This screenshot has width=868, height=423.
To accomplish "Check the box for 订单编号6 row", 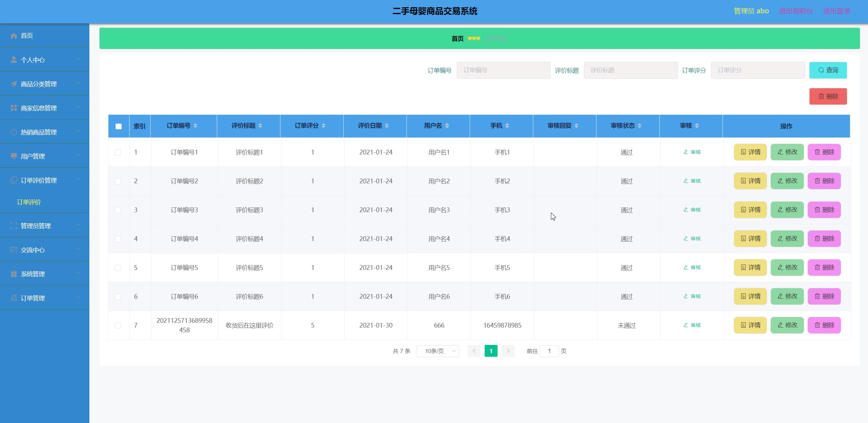I will pyautogui.click(x=118, y=297).
